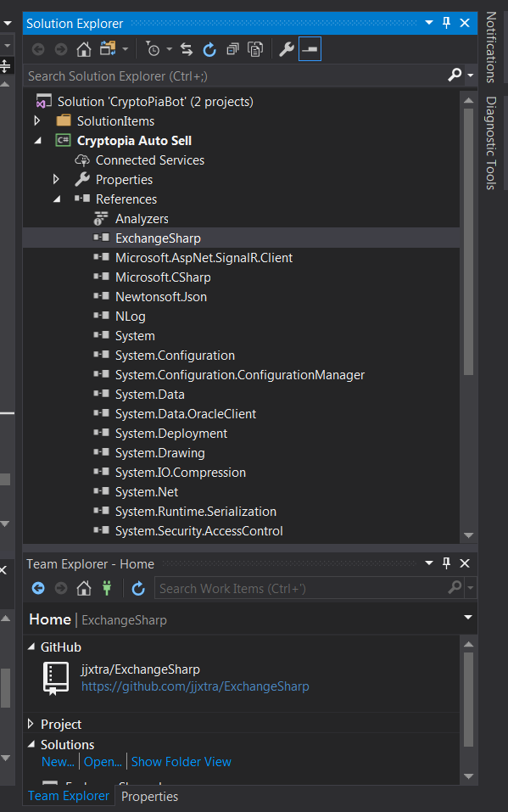508x812 pixels.
Task: Click the Connect icon in Team Explorer
Action: [x=107, y=588]
